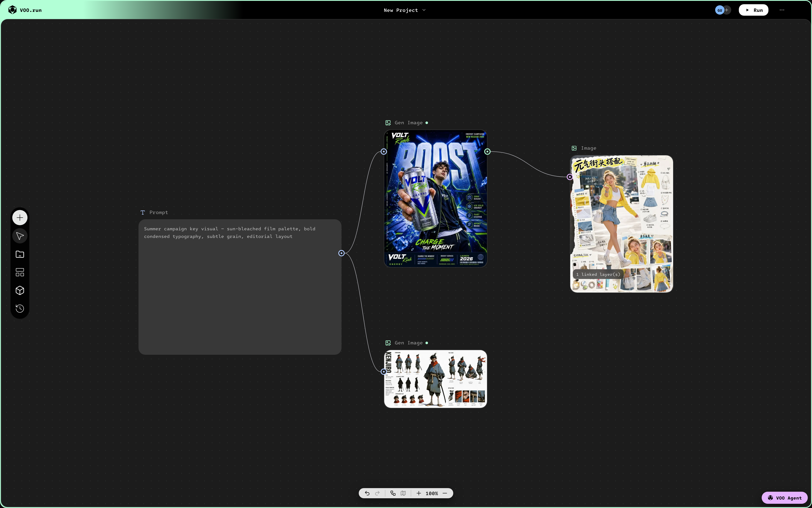Open the templates layout panel
Screen dimensions: 812x508
(x=20, y=272)
